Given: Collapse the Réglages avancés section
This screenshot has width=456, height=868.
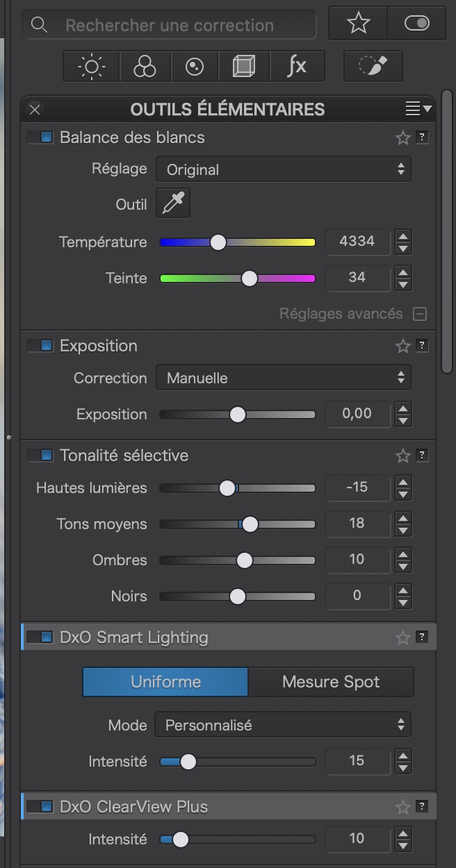Looking at the screenshot, I should [x=420, y=314].
